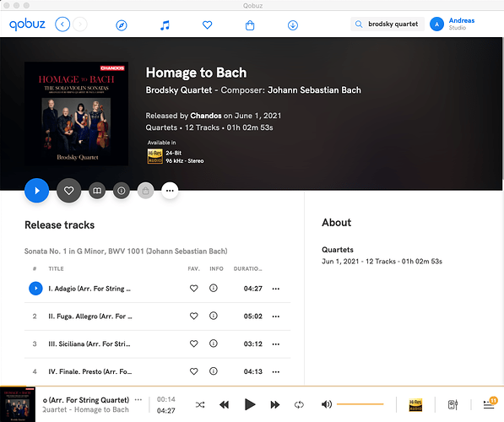Favorite the I. Adagio track

pyautogui.click(x=194, y=289)
